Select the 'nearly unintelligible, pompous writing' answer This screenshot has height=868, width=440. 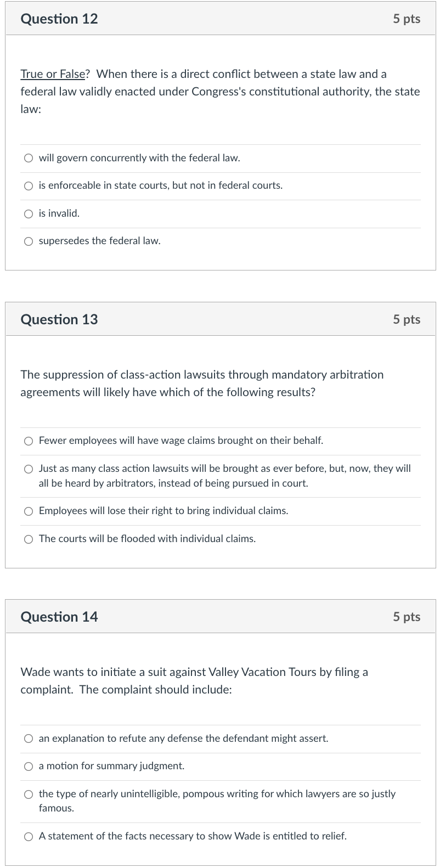click(x=28, y=793)
